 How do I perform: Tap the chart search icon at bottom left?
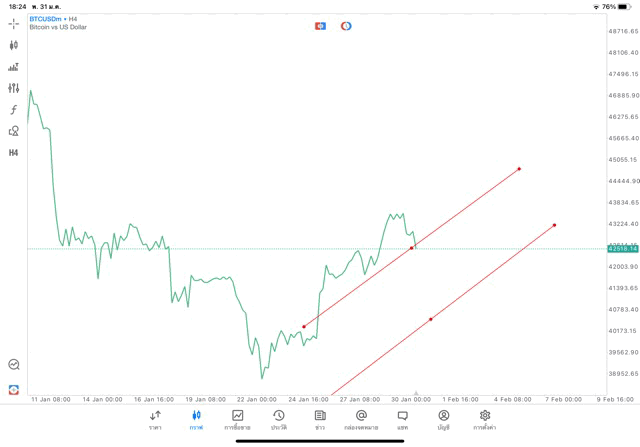tap(14, 365)
